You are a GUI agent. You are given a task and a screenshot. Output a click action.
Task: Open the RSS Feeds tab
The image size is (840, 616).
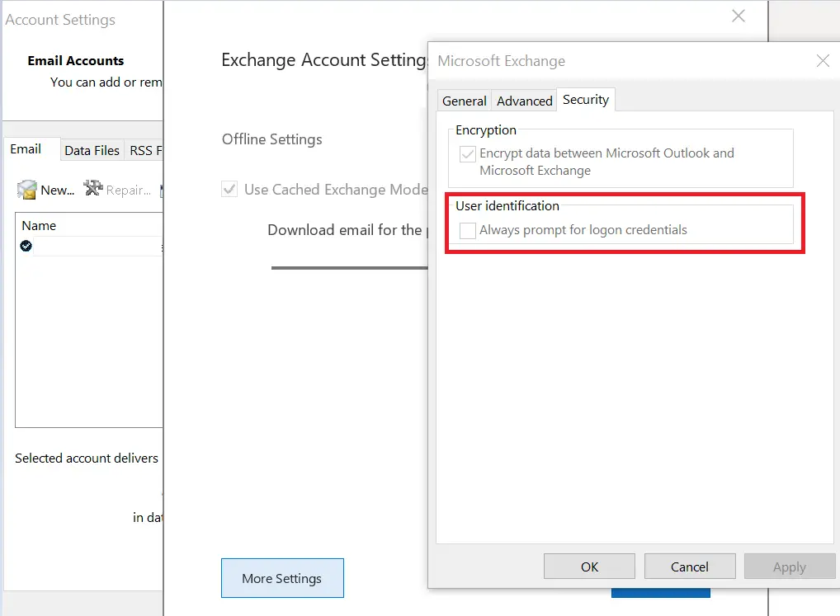(144, 150)
